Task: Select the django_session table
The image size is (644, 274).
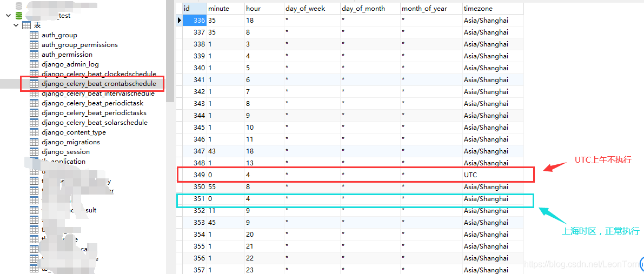Action: click(x=65, y=152)
